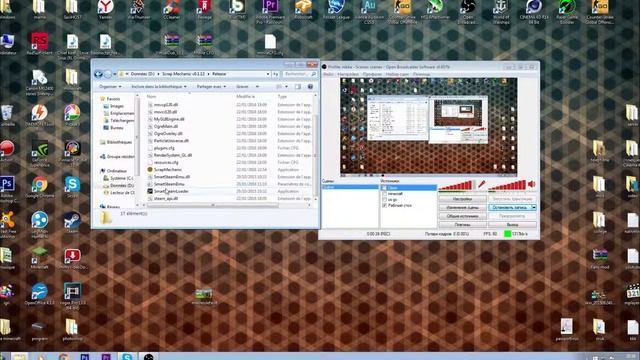Open the address bar history dropdown
The image size is (640, 360).
click(268, 74)
